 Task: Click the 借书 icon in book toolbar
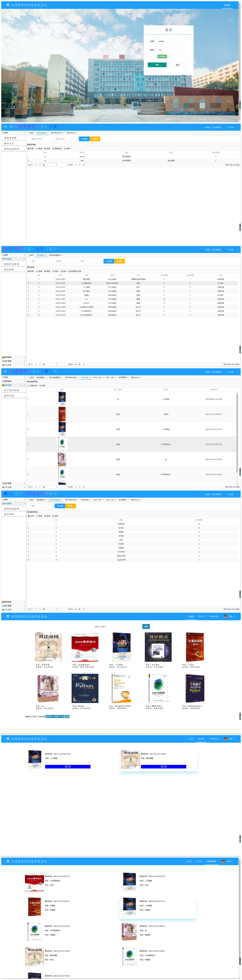(62, 271)
